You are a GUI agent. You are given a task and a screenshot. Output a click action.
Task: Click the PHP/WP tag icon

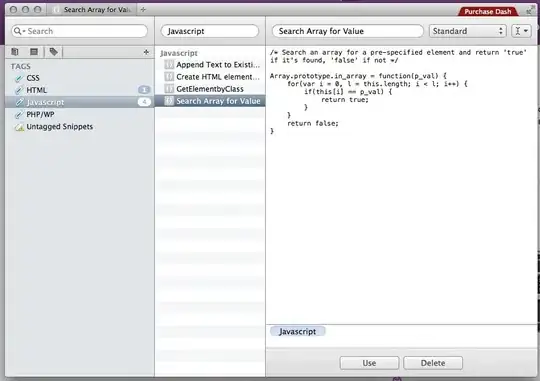pos(19,114)
